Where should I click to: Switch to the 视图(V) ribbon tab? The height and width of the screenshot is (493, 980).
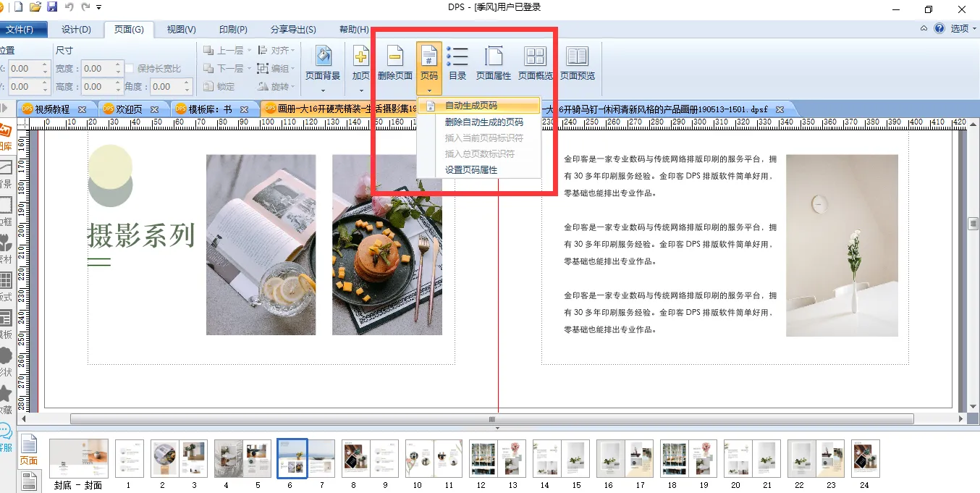tap(181, 30)
